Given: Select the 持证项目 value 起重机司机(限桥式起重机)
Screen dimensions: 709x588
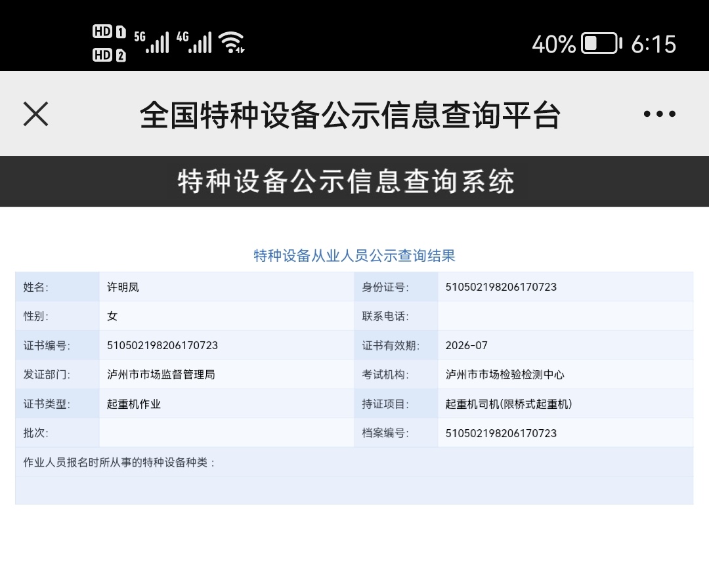Looking at the screenshot, I should point(509,404).
